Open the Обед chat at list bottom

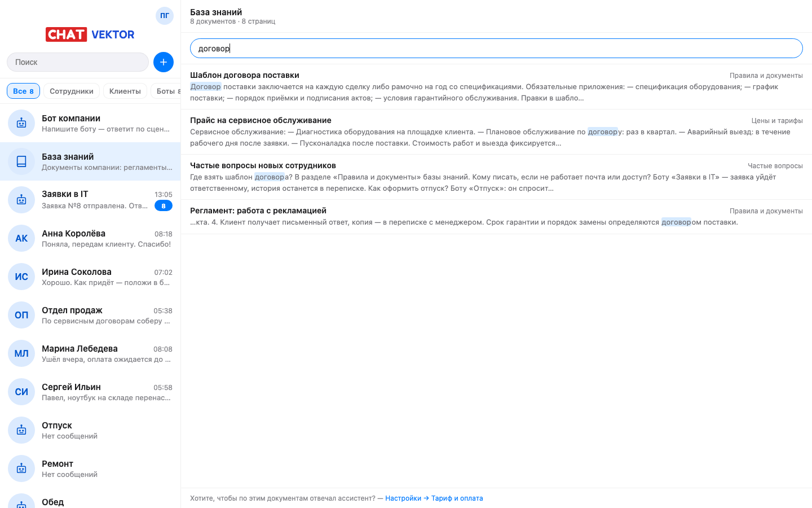[90, 499]
